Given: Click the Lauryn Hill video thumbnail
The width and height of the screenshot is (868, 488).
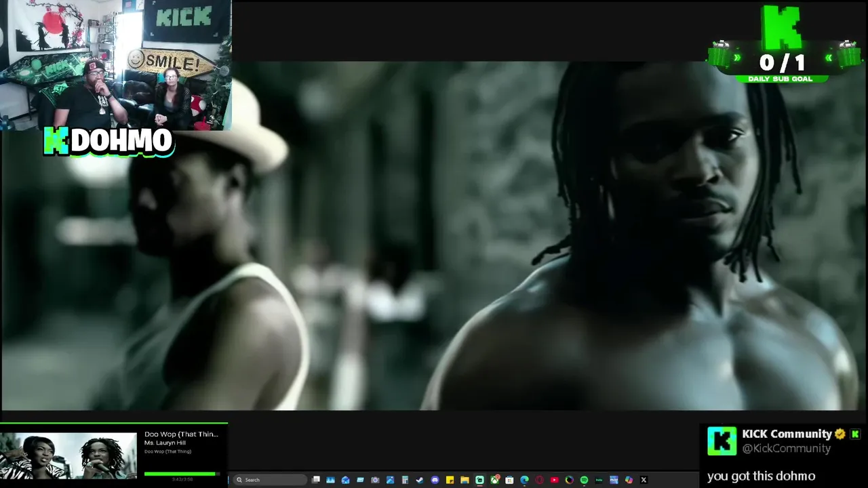Looking at the screenshot, I should click(x=68, y=456).
